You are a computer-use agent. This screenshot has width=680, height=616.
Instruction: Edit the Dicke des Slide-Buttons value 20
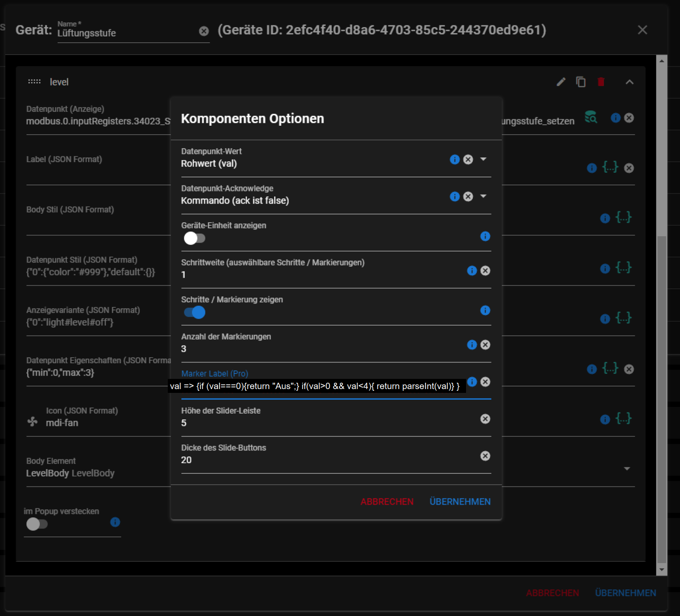pyautogui.click(x=328, y=460)
